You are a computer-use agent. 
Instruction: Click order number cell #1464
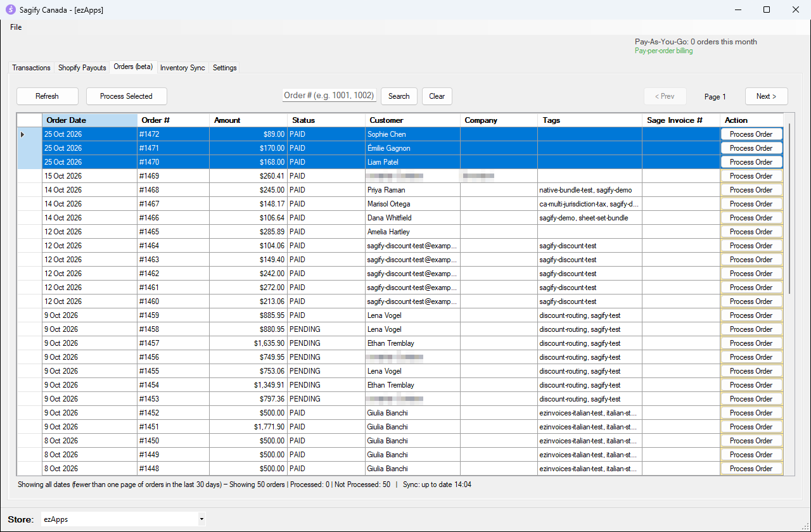pyautogui.click(x=174, y=246)
